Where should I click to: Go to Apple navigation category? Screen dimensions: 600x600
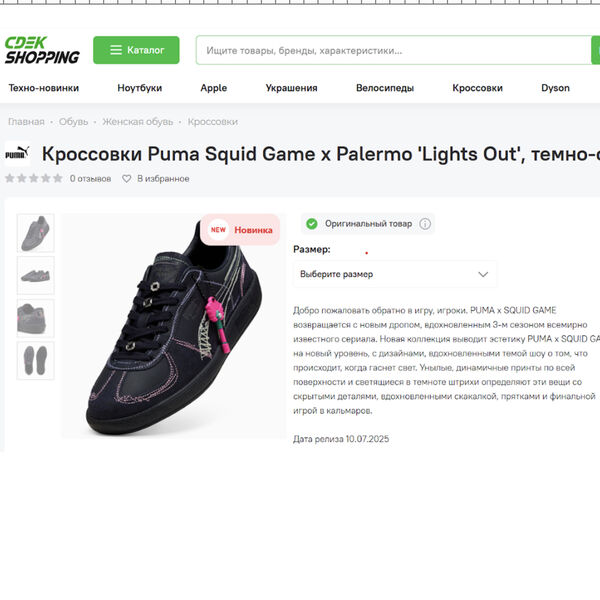coord(214,88)
